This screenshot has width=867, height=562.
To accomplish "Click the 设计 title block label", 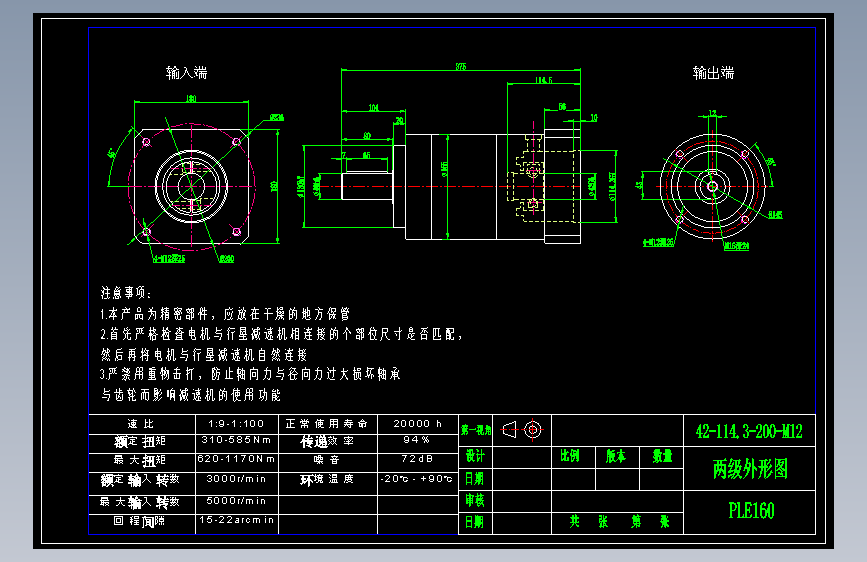I will (475, 456).
